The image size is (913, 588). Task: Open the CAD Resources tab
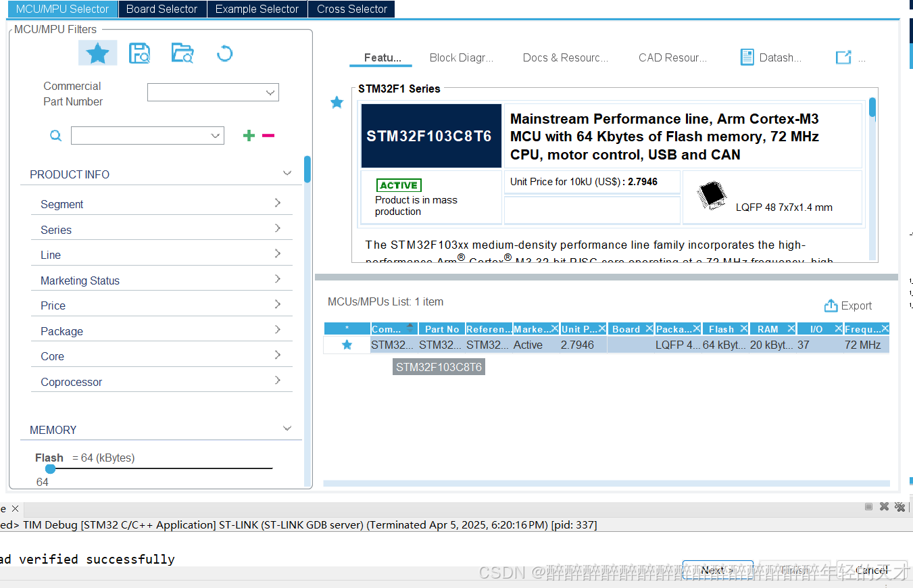click(673, 57)
